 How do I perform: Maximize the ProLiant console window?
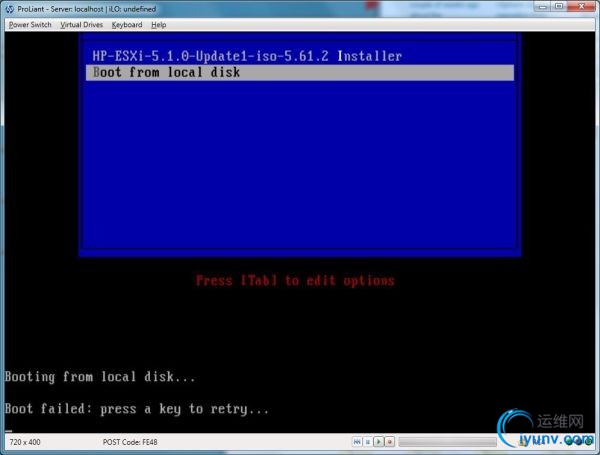pos(559,7)
